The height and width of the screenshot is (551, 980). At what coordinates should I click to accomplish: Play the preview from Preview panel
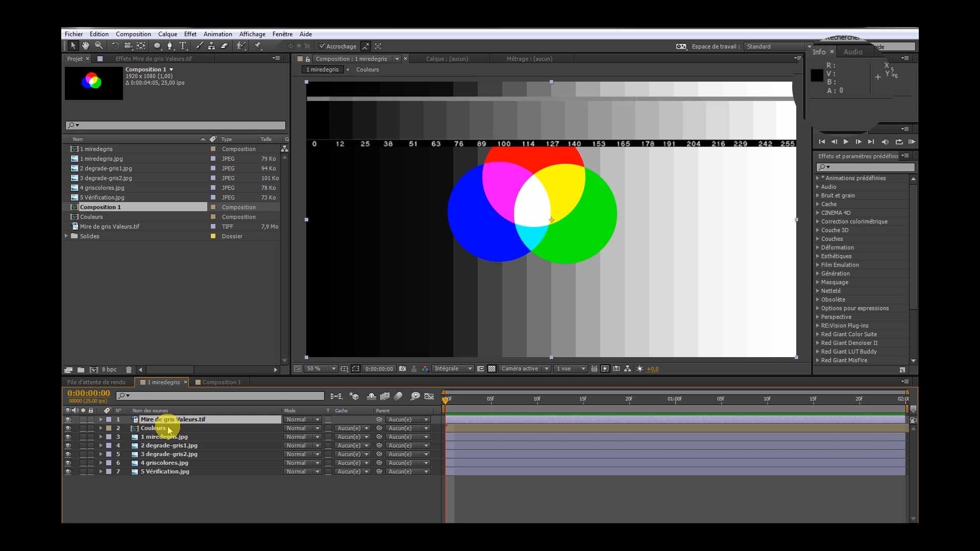[x=846, y=142]
